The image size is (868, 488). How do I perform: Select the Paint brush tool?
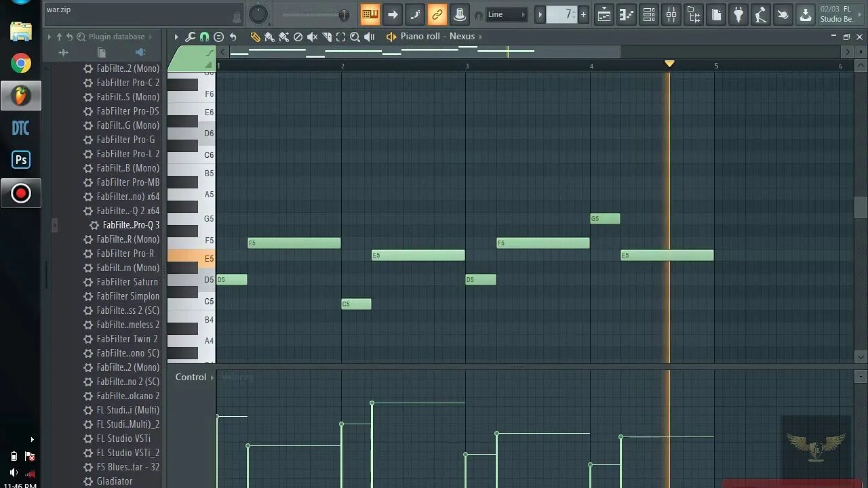click(x=269, y=37)
